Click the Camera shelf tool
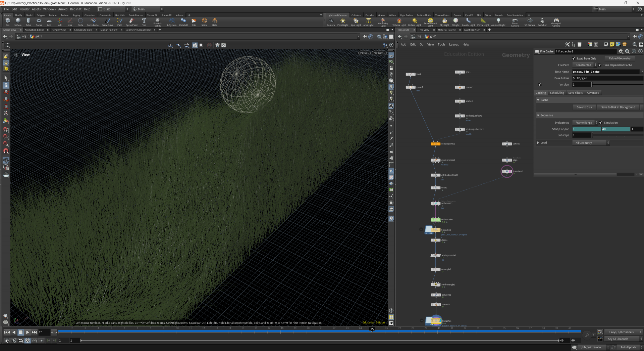This screenshot has height=351, width=644. pyautogui.click(x=331, y=22)
